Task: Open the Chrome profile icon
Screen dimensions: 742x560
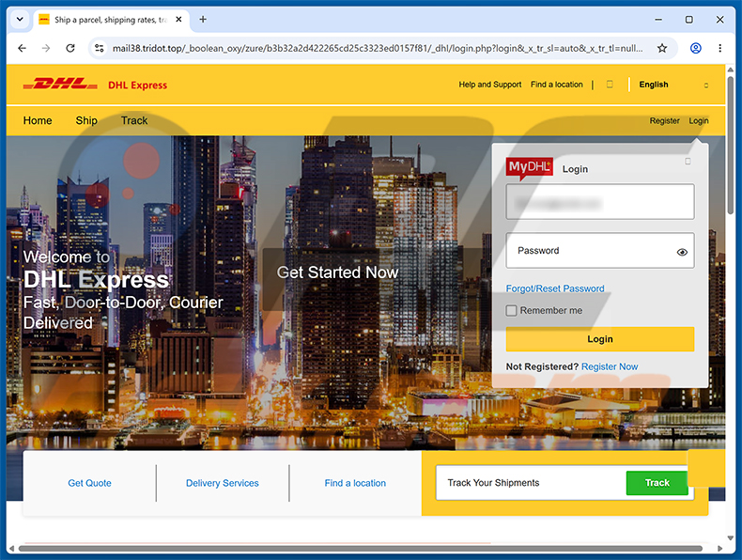Action: (696, 48)
